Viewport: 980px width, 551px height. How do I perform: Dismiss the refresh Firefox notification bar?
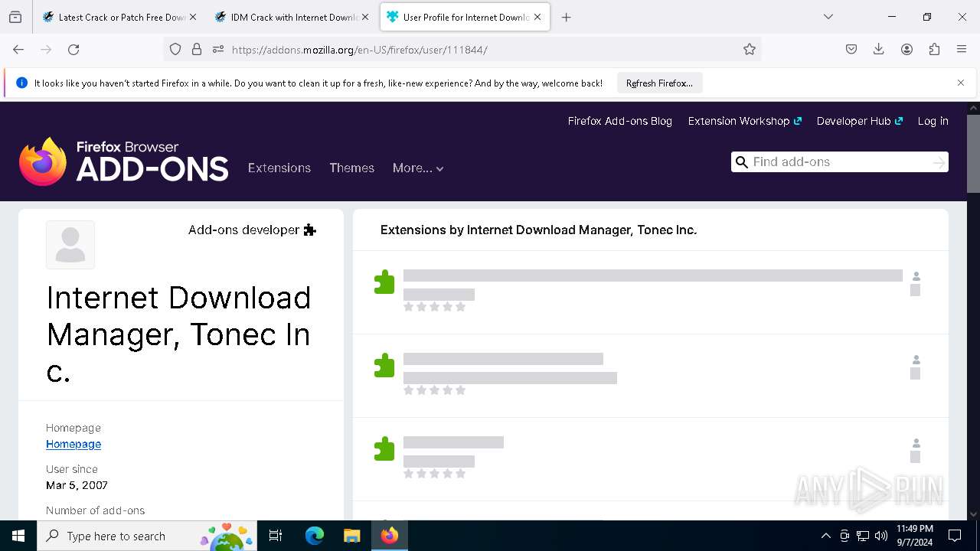click(x=961, y=83)
